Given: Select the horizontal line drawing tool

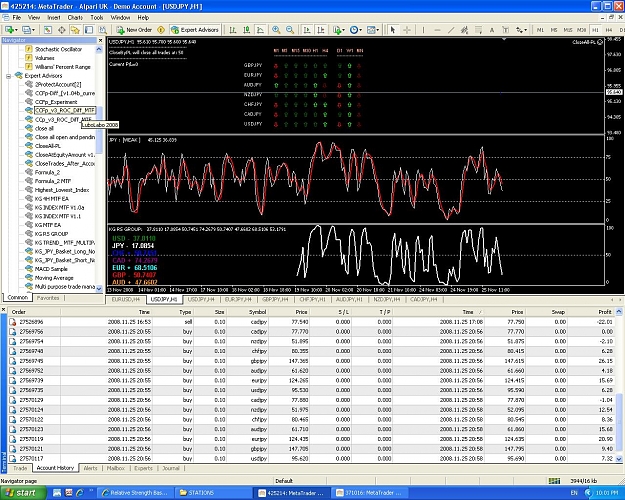Looking at the screenshot, I should pos(437,30).
